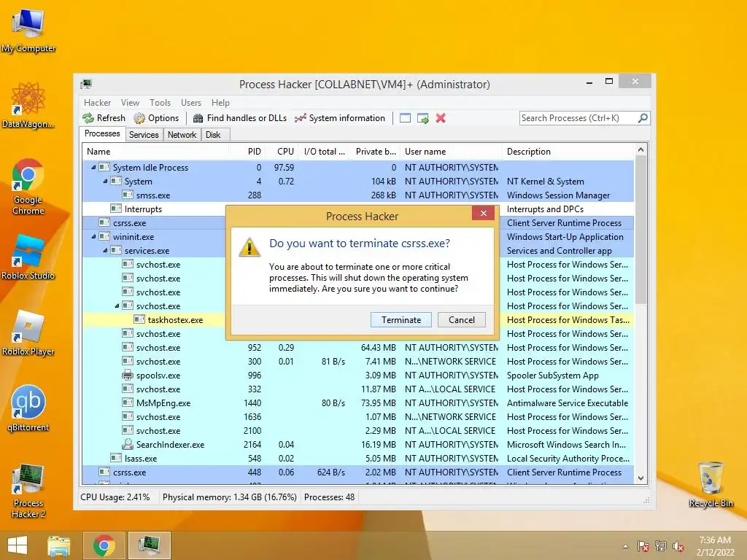Select the Process Hacker 2 desktop shortcut

point(28,491)
